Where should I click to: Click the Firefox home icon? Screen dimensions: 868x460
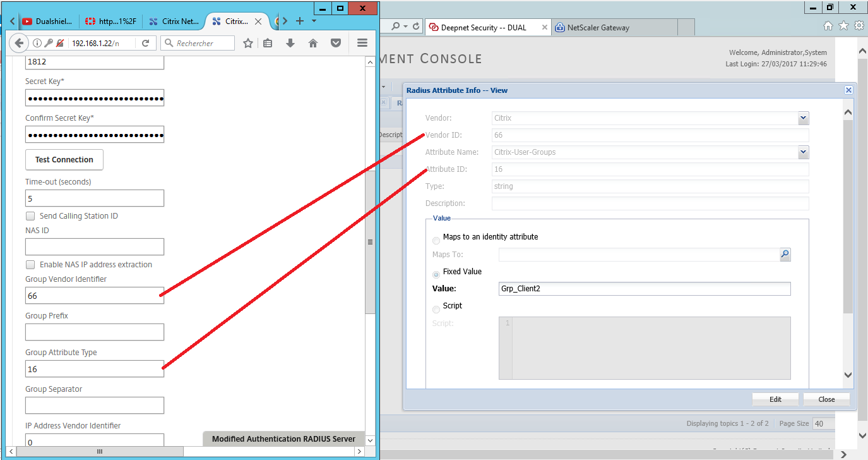point(312,43)
